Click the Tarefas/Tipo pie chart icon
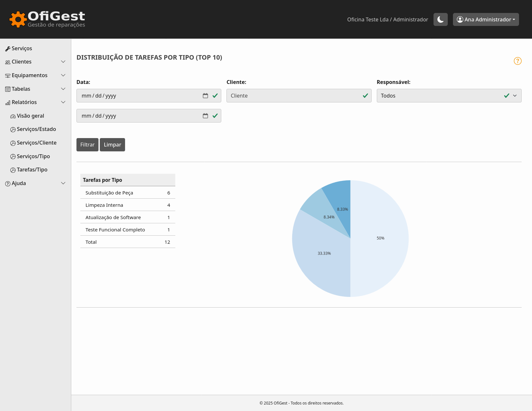This screenshot has height=411, width=532. [13, 170]
